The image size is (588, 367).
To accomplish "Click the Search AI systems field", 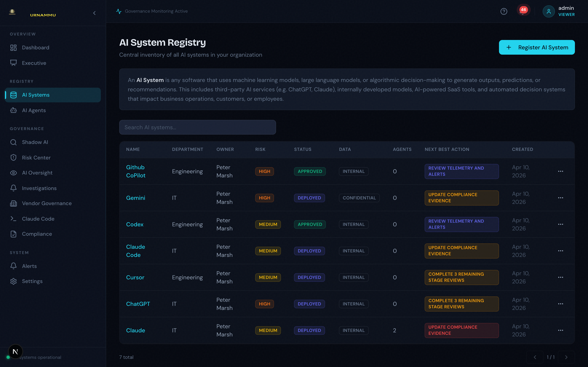I will 197,127.
